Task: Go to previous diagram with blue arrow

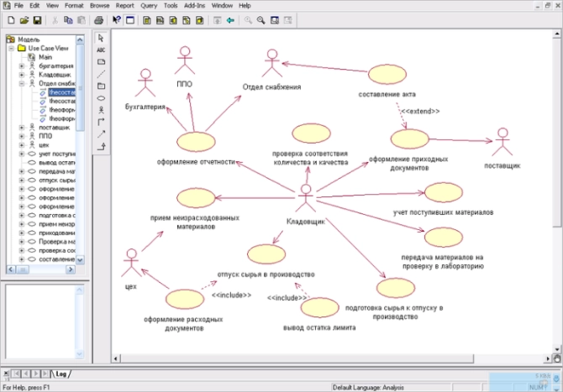Action: (x=230, y=20)
